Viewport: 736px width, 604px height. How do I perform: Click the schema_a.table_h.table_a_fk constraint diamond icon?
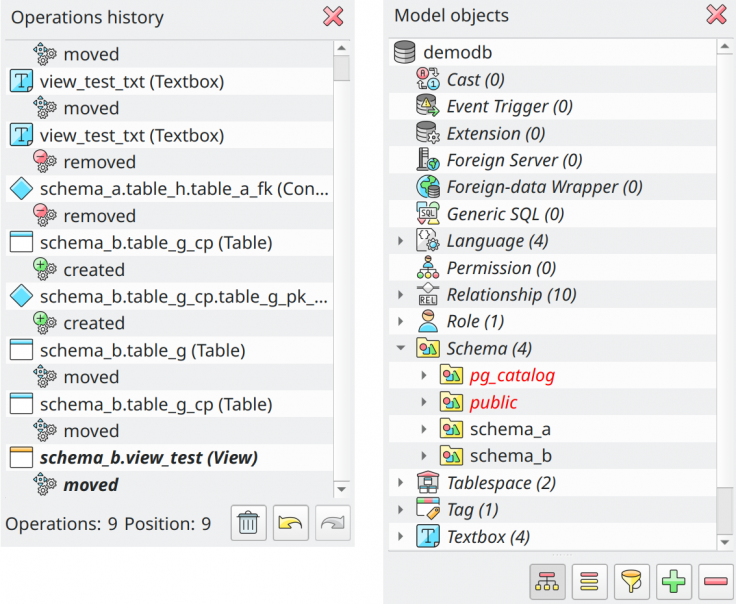pyautogui.click(x=21, y=189)
